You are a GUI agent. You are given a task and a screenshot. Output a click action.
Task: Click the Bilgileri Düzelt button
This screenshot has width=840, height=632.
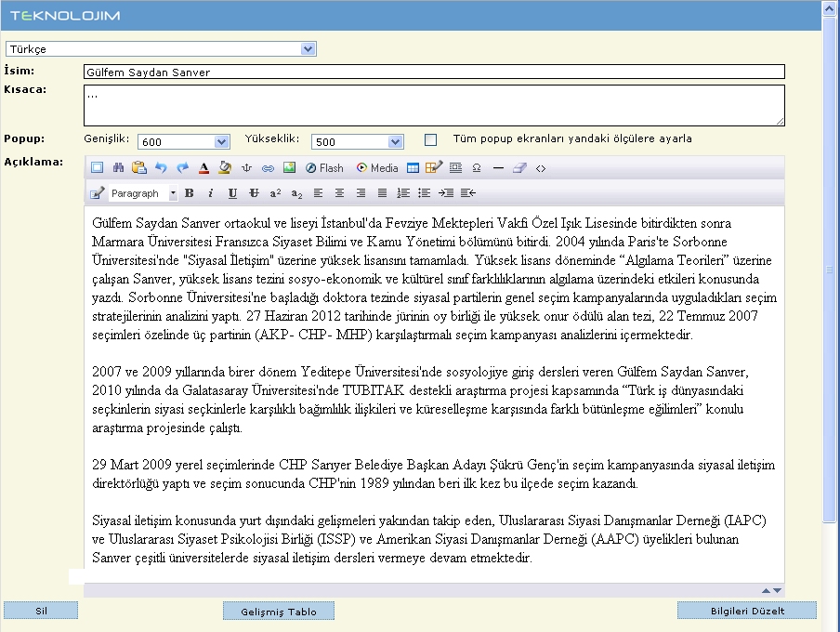(x=746, y=611)
